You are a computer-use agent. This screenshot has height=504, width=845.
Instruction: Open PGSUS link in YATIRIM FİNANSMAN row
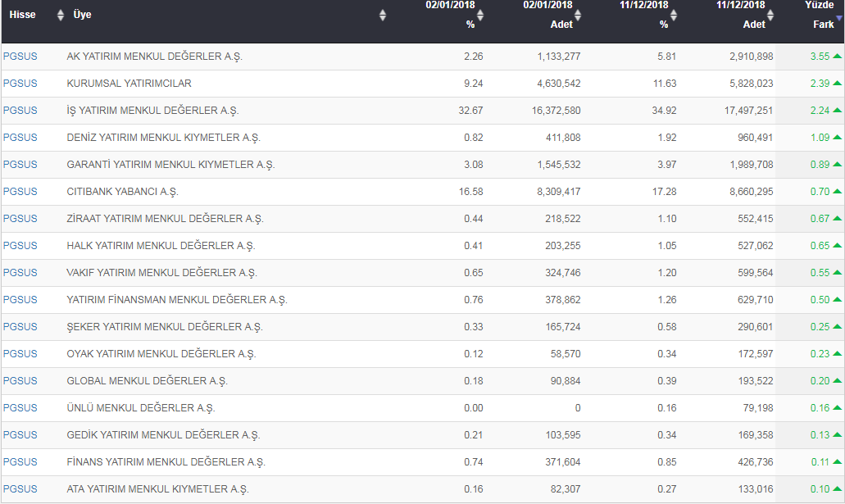tap(20, 300)
